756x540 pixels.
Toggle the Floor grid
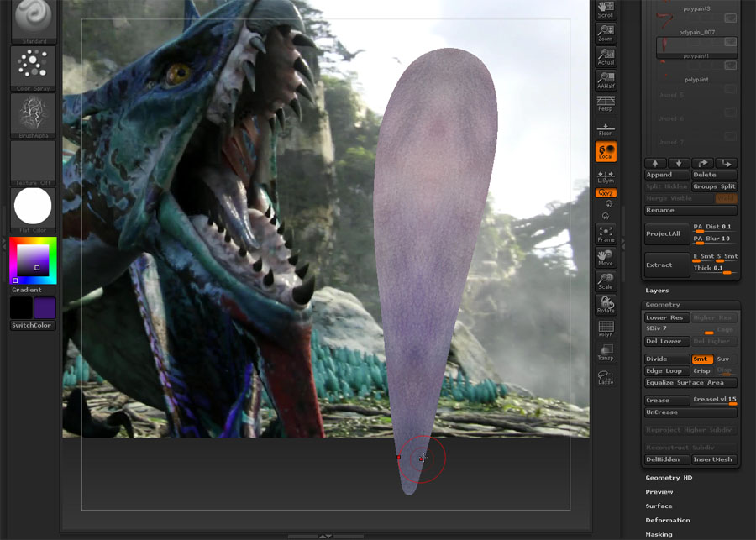[x=606, y=128]
